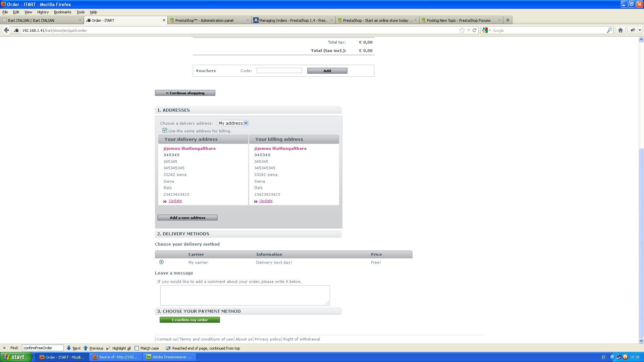Viewport: 644px width, 362px height.
Task: Select the My carrier radio button
Action: (161, 262)
